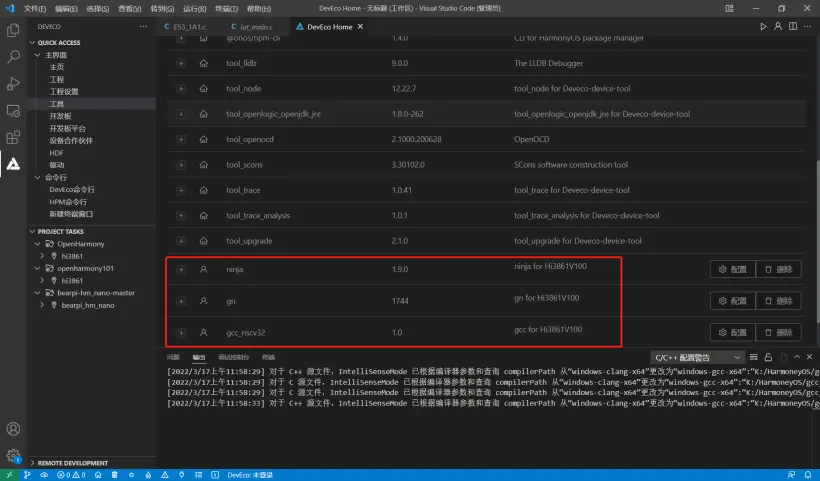The height and width of the screenshot is (481, 820).
Task: Click the run triangle in editor title bar
Action: (x=763, y=27)
